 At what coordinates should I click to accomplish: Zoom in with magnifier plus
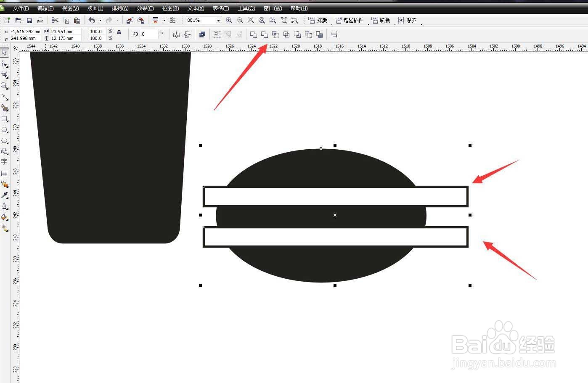(229, 20)
